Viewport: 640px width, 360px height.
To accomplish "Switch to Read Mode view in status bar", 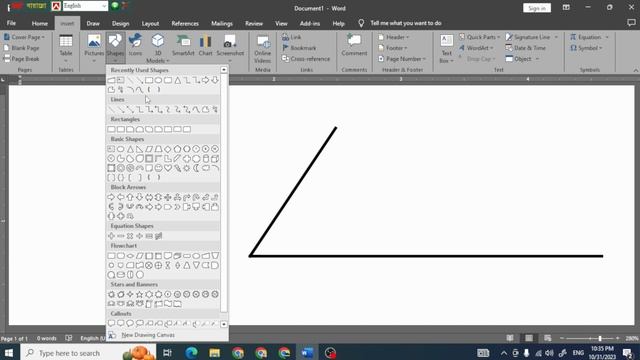I will click(x=510, y=338).
